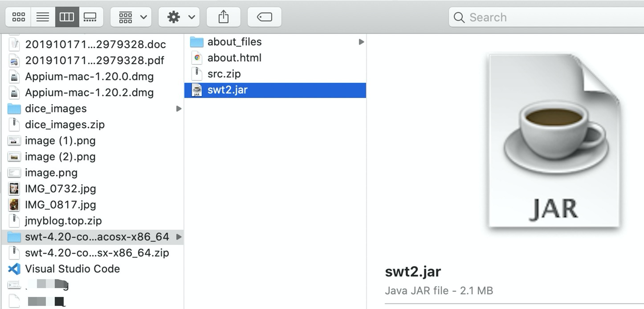Click the IMG_0817.jpg thumbnail icon
644x309 pixels.
coord(15,205)
